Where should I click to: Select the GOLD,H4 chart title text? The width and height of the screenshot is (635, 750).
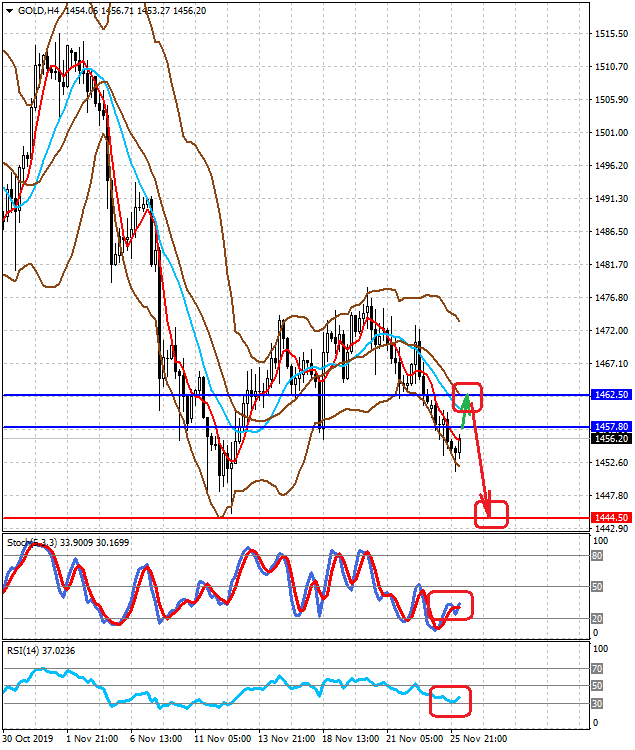click(x=38, y=10)
